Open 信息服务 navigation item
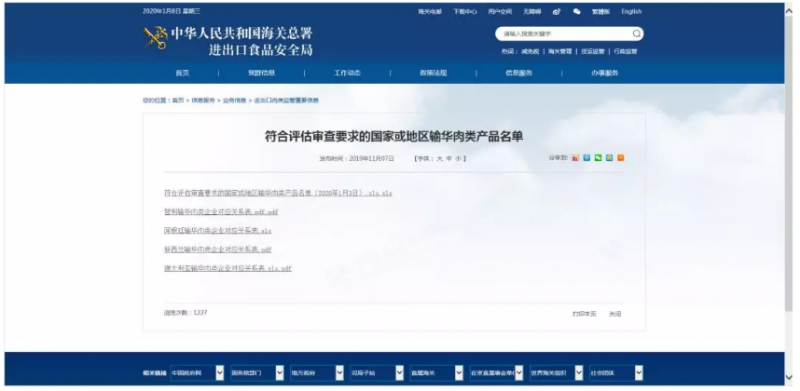 [519, 73]
